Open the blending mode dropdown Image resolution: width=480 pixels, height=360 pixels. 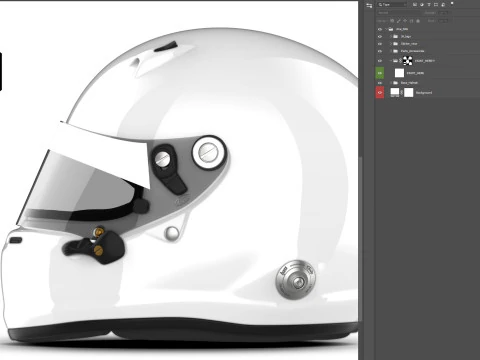[x=398, y=13]
